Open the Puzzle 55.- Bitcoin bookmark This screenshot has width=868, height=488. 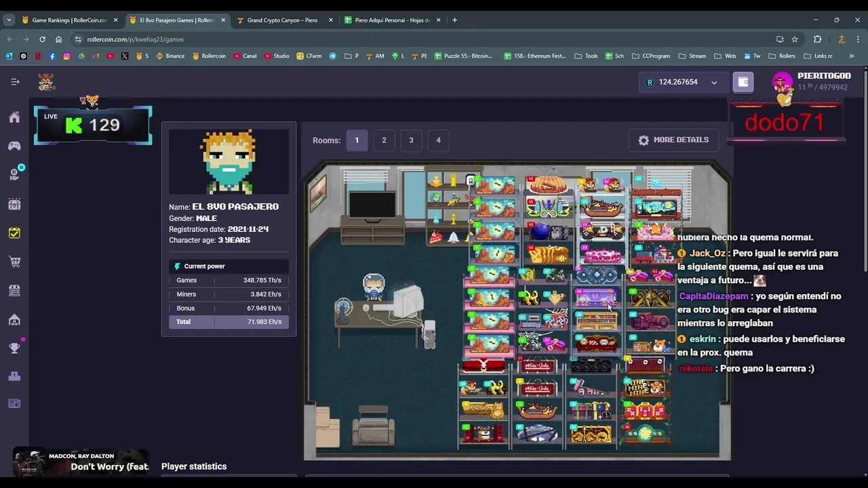[463, 56]
